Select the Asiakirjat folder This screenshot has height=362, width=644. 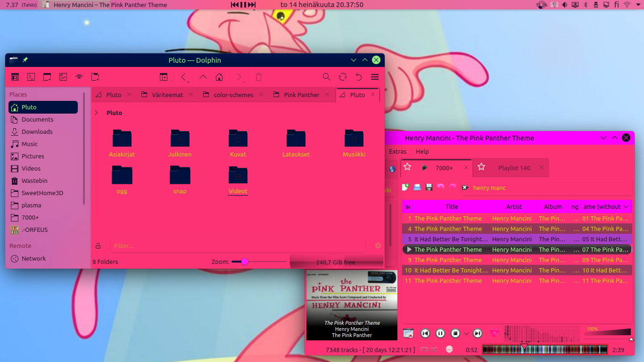click(x=122, y=143)
